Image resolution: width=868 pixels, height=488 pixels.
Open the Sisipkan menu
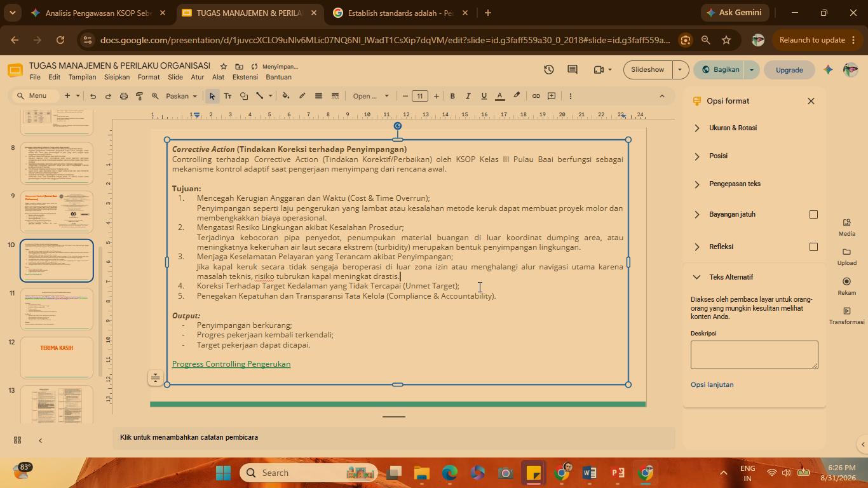click(x=117, y=77)
